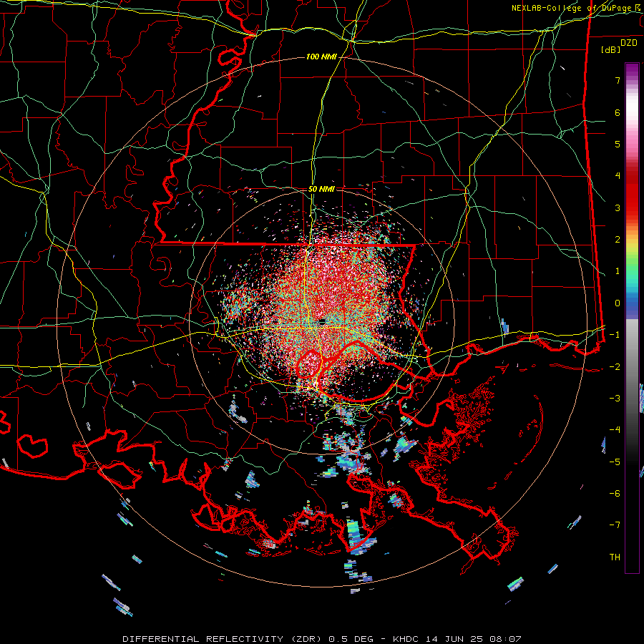
Task: Click the ZDR color scale bar
Action: pos(632,318)
